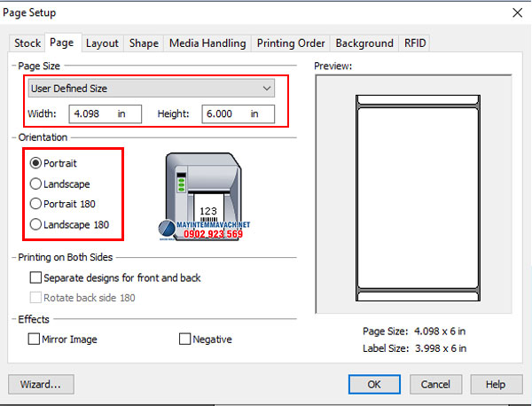This screenshot has width=532, height=406.
Task: Select the RFID tab
Action: pos(415,43)
